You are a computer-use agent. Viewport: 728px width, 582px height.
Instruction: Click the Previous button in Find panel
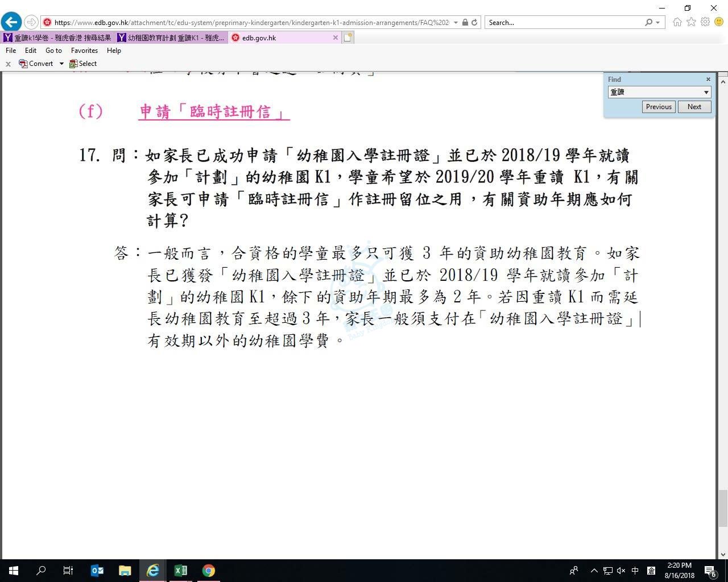659,107
